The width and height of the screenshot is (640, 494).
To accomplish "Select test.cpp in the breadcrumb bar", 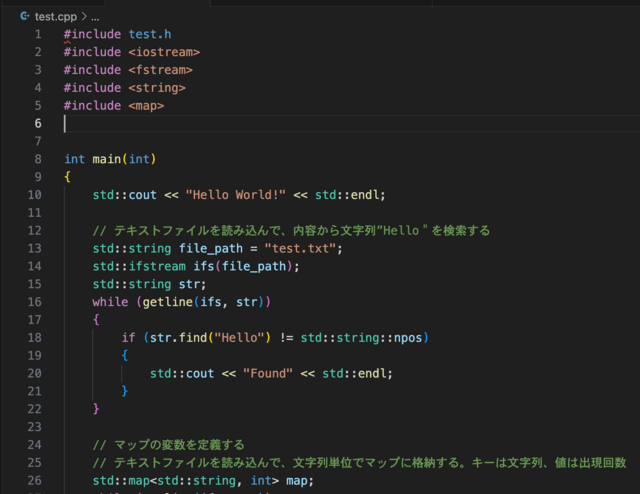I will (x=55, y=14).
